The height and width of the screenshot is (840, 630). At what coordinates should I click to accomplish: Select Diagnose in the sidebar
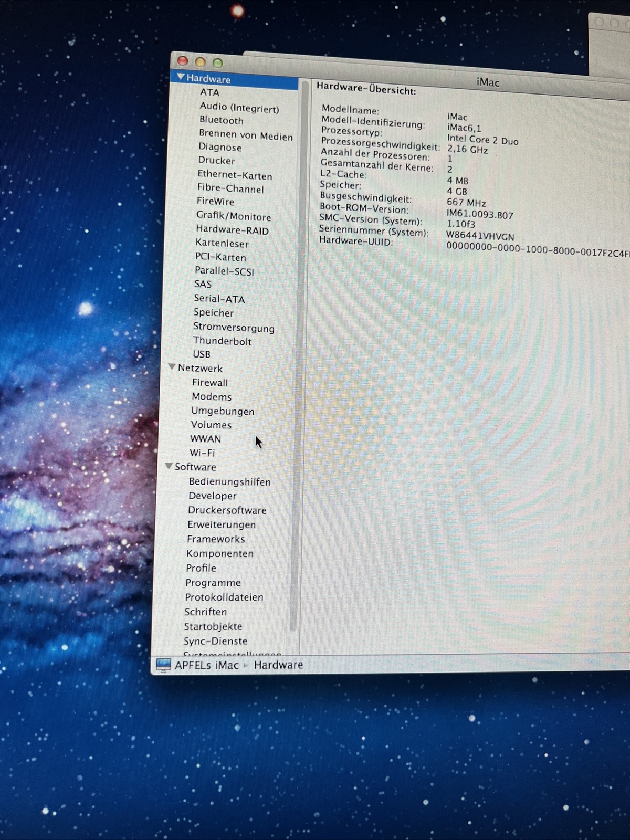point(220,148)
